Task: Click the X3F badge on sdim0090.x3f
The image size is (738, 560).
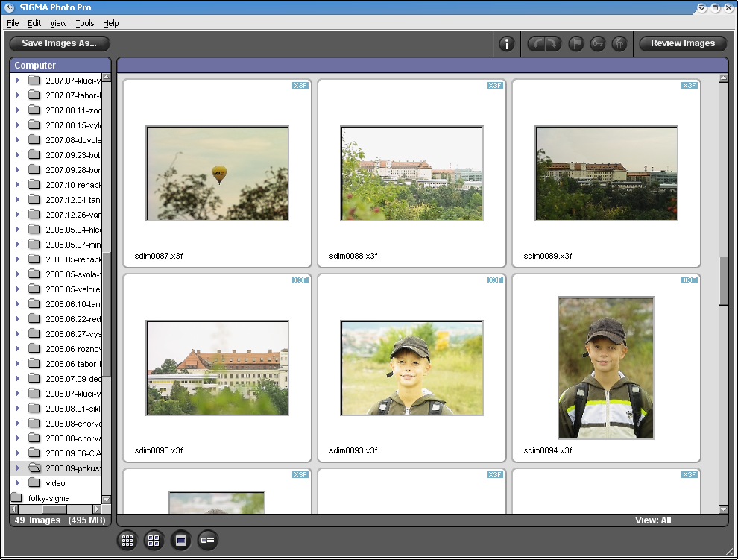Action: [300, 280]
